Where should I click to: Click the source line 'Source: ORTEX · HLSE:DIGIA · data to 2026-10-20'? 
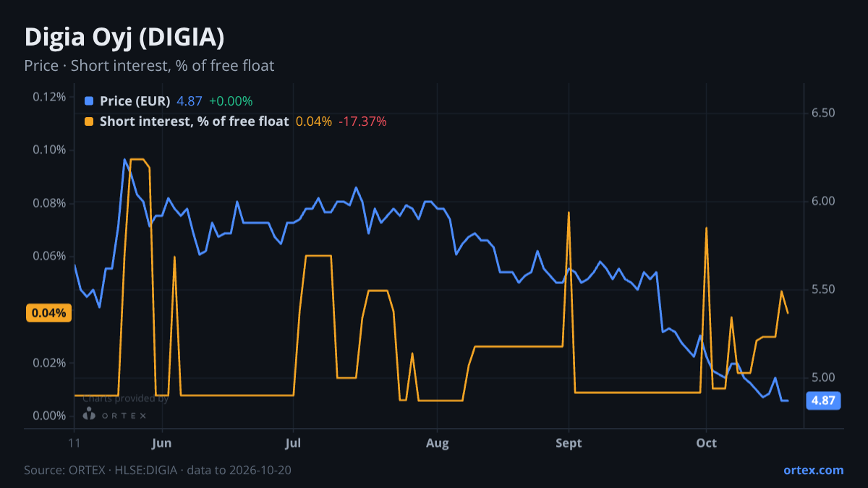click(158, 470)
